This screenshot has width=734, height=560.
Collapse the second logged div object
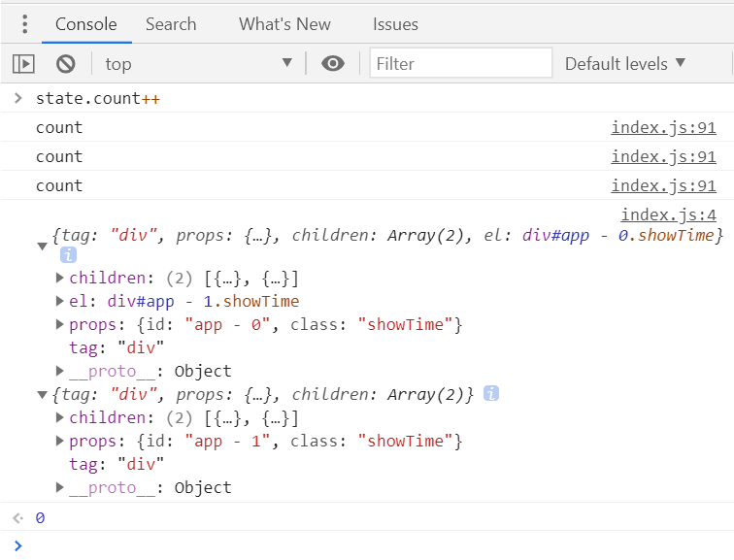(42, 395)
